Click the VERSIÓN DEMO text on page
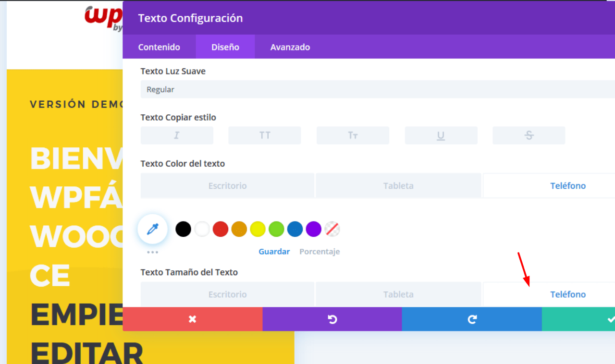Viewport: 615px width, 364px height. pyautogui.click(x=77, y=104)
